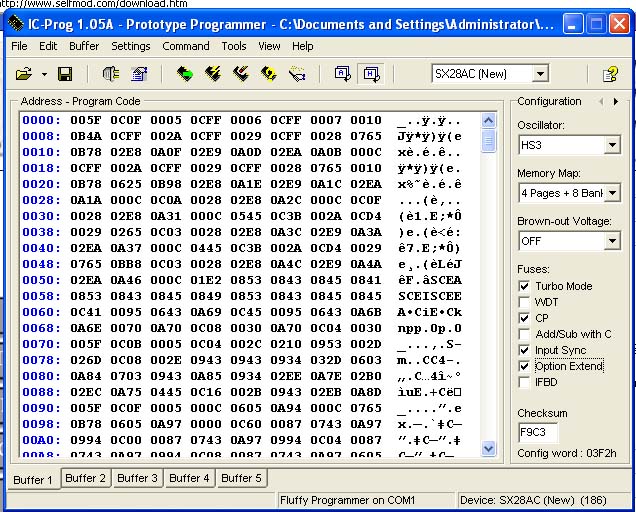Go to the previous Configuration page arrow
636x512 pixels.
[601, 101]
